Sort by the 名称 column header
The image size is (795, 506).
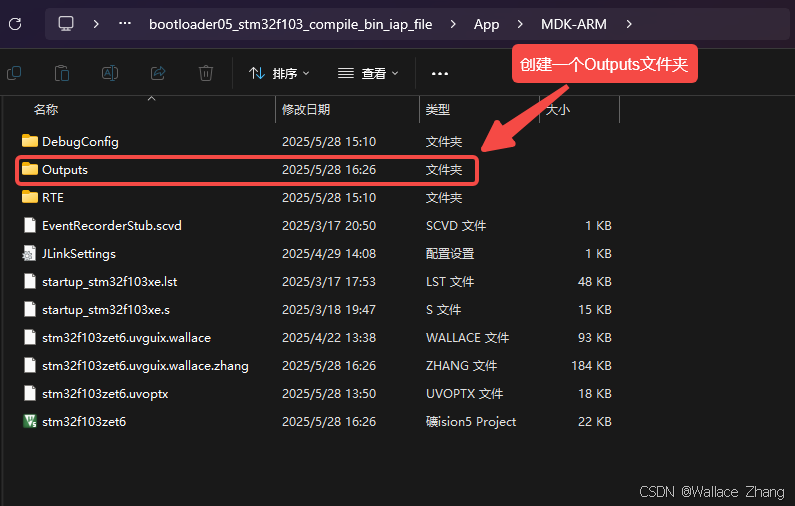(x=46, y=110)
